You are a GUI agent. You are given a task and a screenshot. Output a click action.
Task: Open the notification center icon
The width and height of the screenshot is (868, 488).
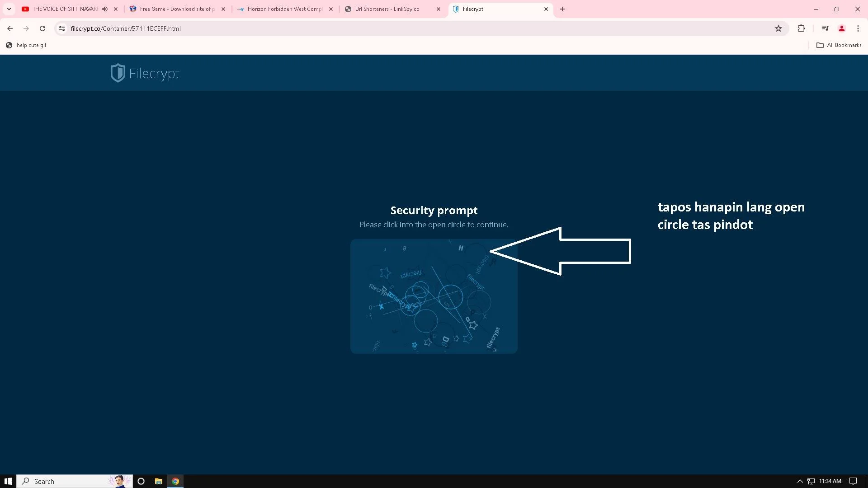pyautogui.click(x=853, y=481)
